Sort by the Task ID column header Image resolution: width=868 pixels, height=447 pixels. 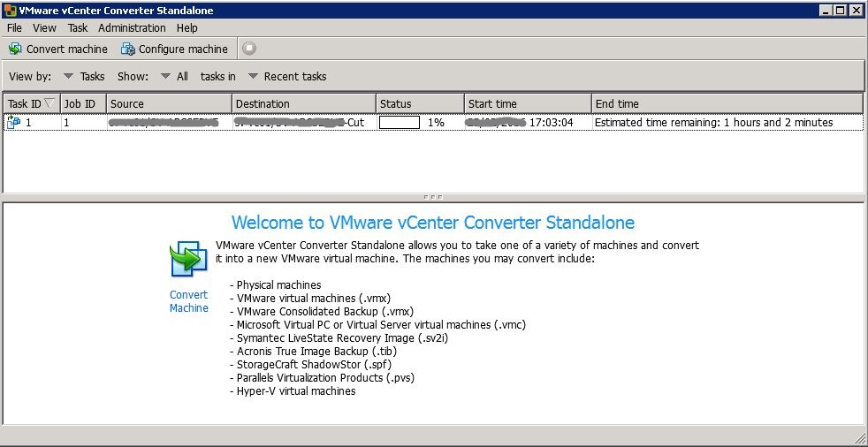click(x=29, y=104)
